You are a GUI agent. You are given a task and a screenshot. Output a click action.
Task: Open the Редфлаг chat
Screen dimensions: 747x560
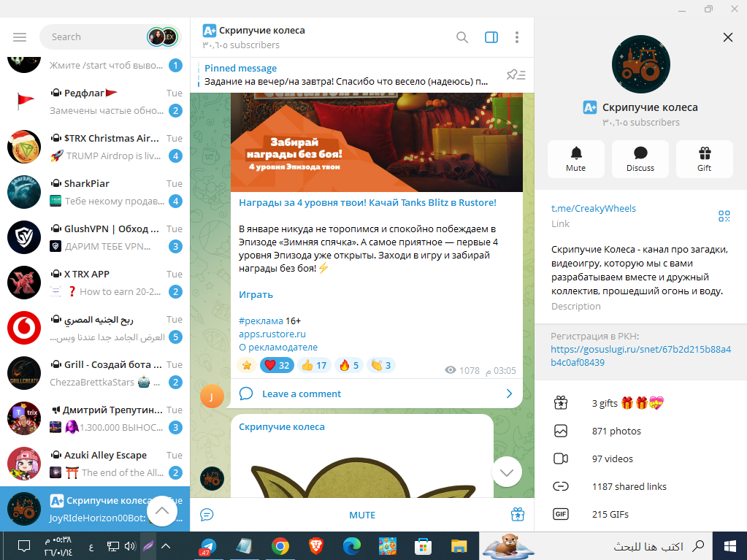pos(95,101)
